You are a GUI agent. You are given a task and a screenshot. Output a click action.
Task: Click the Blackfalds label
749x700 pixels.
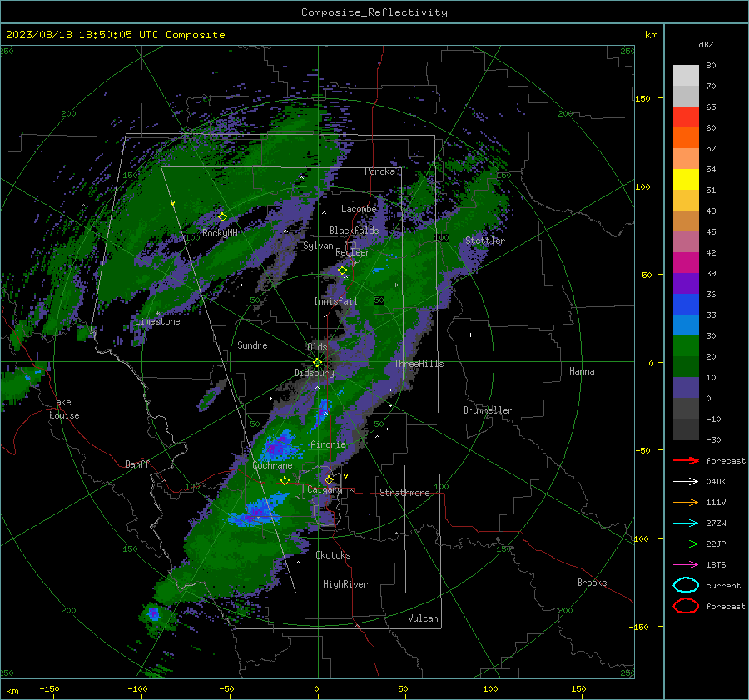click(354, 231)
